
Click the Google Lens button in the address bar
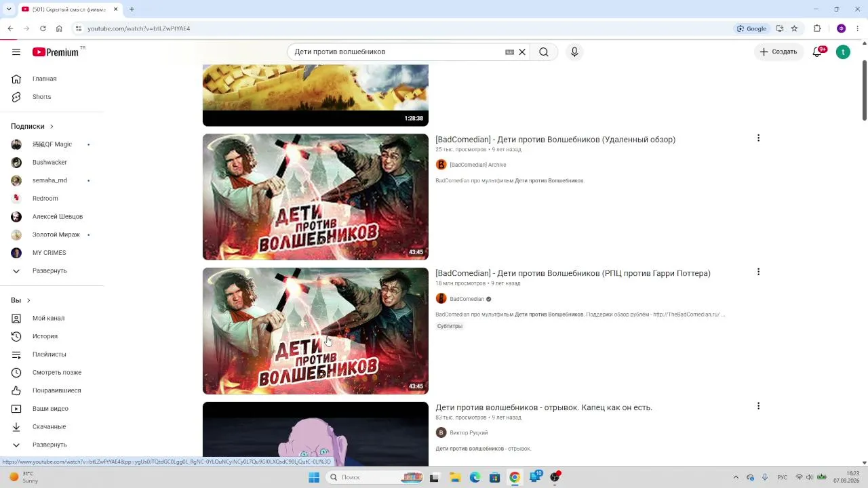[752, 28]
